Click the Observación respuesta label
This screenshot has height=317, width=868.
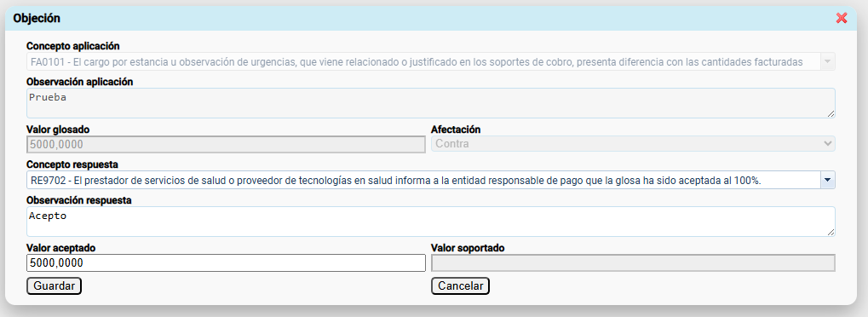click(78, 200)
